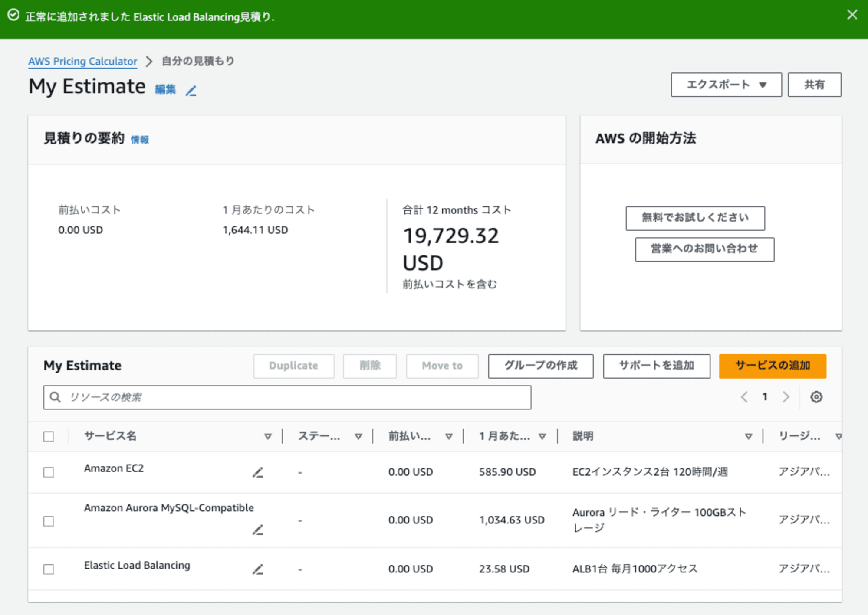Viewport: 868px width, 615px height.
Task: Sort by 説明 description column arrow
Action: pyautogui.click(x=748, y=436)
